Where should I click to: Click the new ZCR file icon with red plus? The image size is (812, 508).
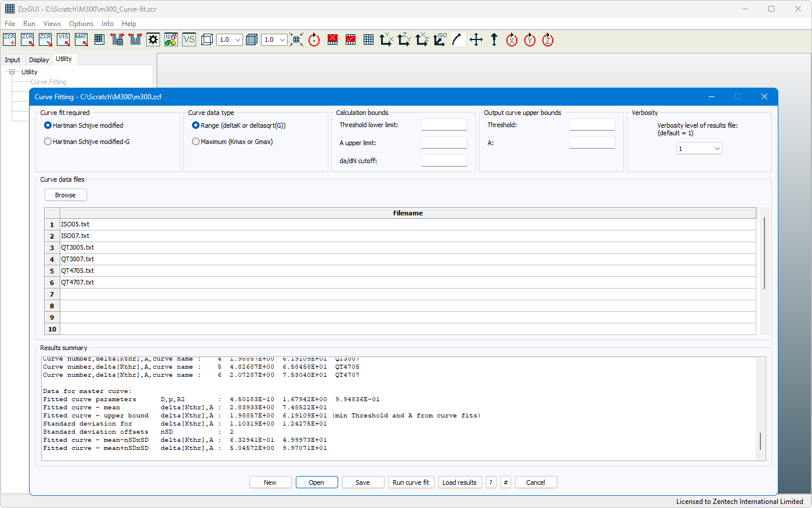(9, 39)
